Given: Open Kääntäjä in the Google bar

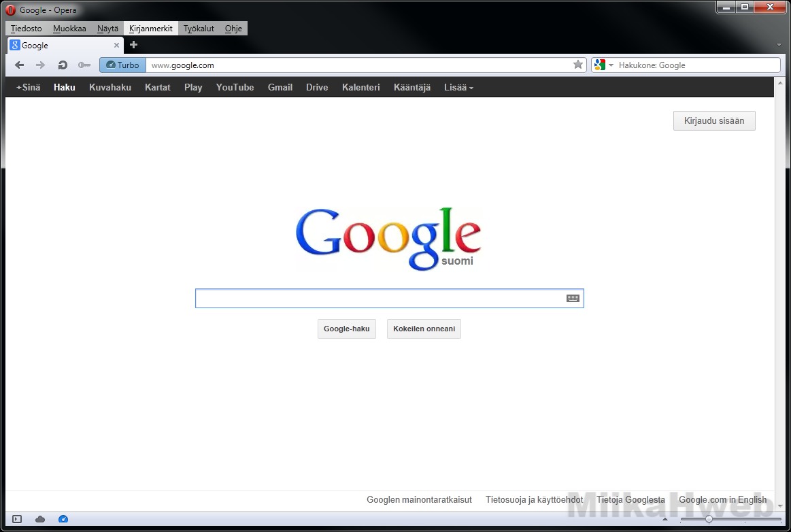Looking at the screenshot, I should 412,87.
